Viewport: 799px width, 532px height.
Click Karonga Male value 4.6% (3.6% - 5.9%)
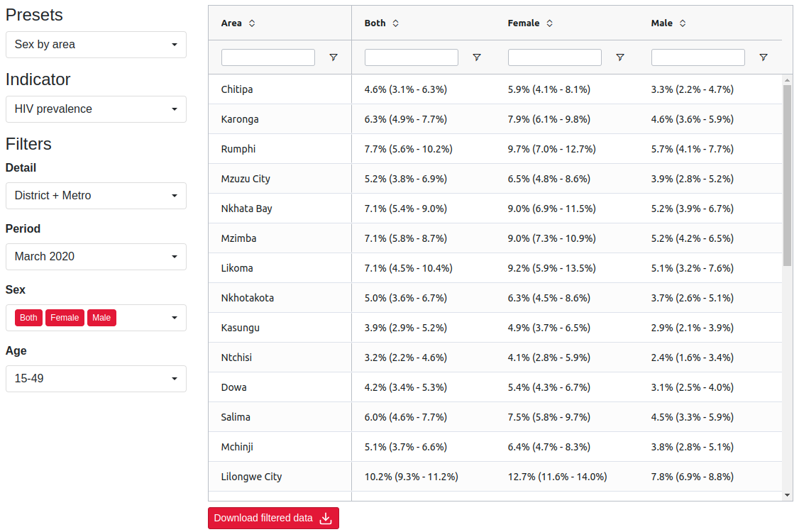tap(692, 119)
